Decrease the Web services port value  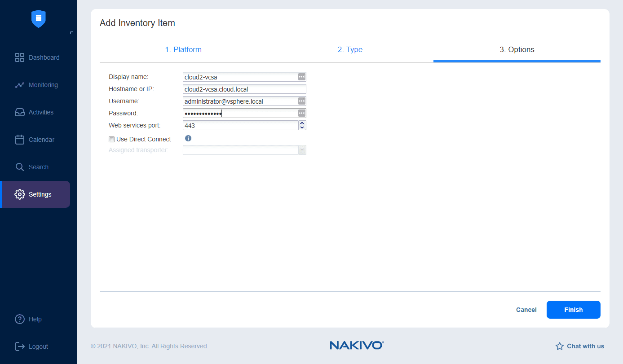[x=302, y=128]
